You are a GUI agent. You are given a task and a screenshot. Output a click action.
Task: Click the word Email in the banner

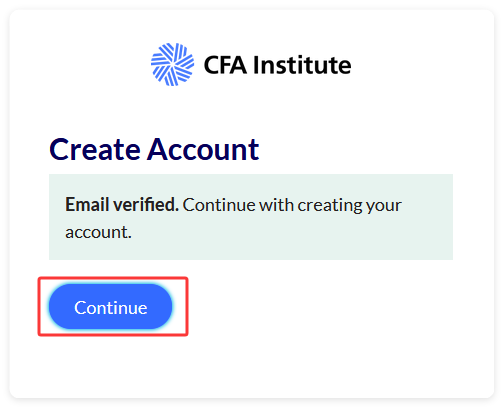pyautogui.click(x=87, y=204)
